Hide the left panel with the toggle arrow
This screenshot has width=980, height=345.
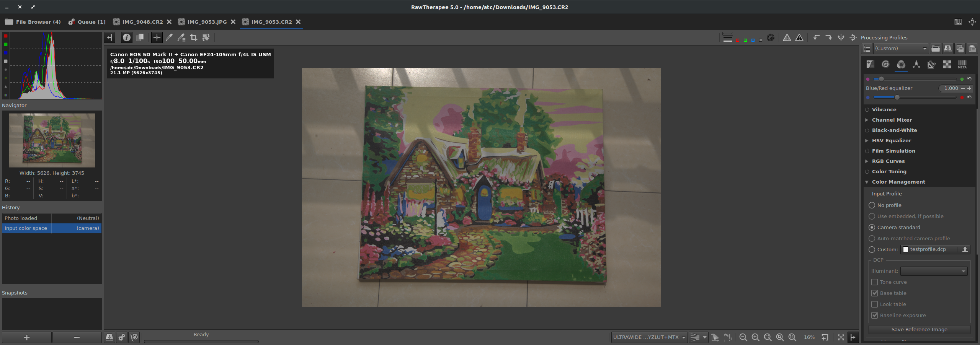pos(109,37)
